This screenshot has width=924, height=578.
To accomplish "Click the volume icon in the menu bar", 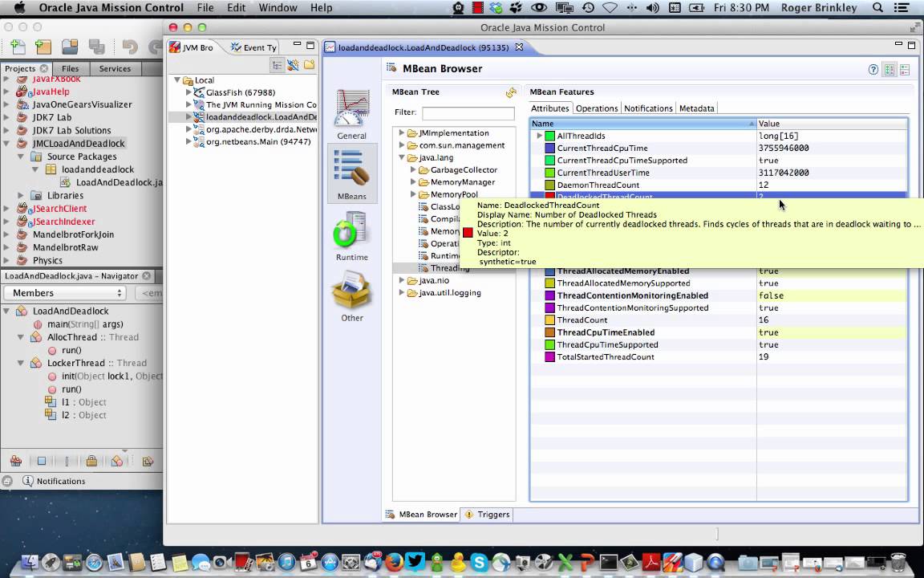I will coord(652,8).
